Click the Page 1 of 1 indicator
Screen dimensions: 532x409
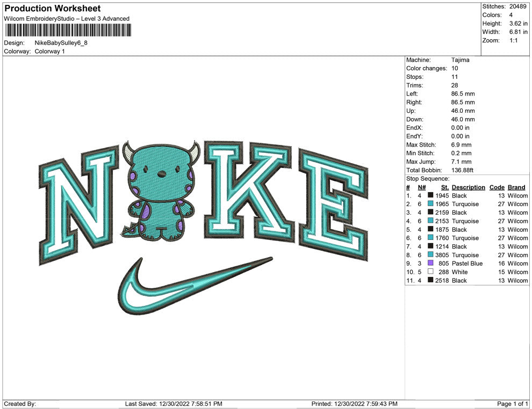click(512, 404)
